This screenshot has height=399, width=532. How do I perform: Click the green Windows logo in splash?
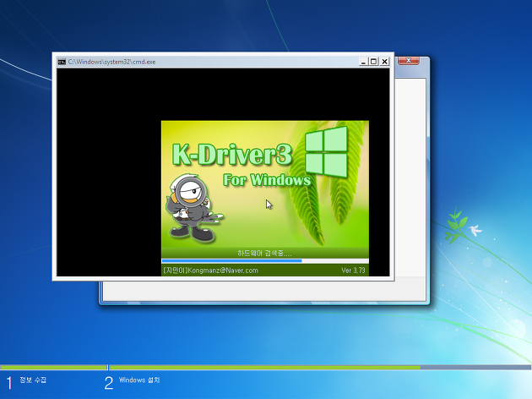tap(326, 152)
